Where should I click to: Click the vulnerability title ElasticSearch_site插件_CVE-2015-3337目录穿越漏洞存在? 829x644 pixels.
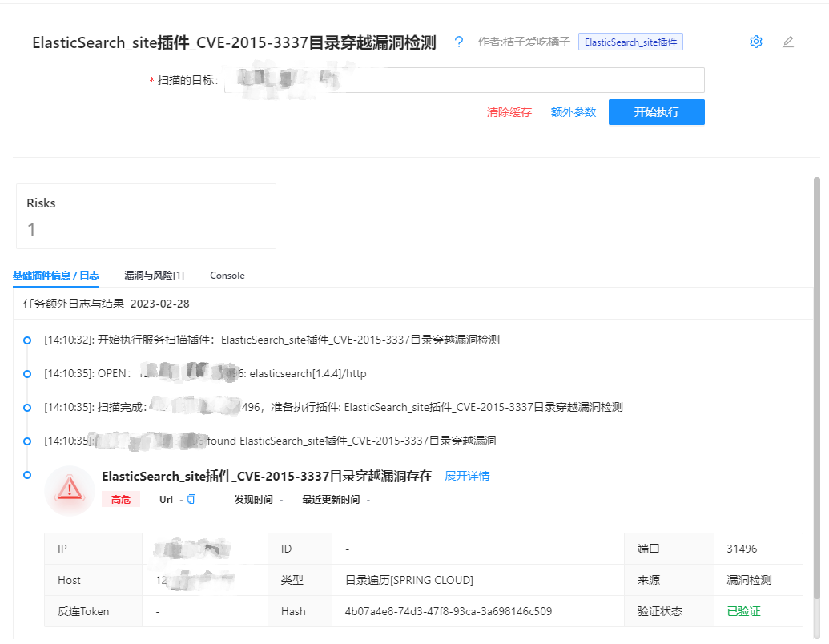tap(267, 476)
